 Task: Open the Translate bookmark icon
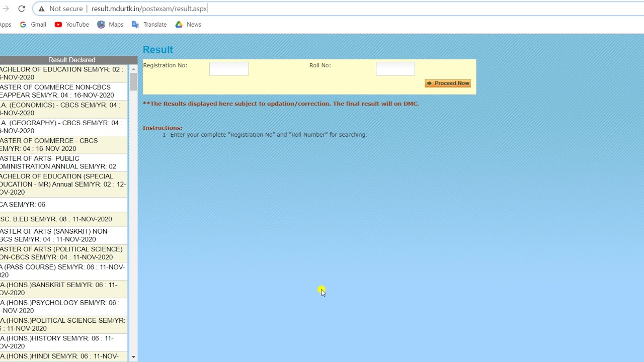pyautogui.click(x=135, y=24)
